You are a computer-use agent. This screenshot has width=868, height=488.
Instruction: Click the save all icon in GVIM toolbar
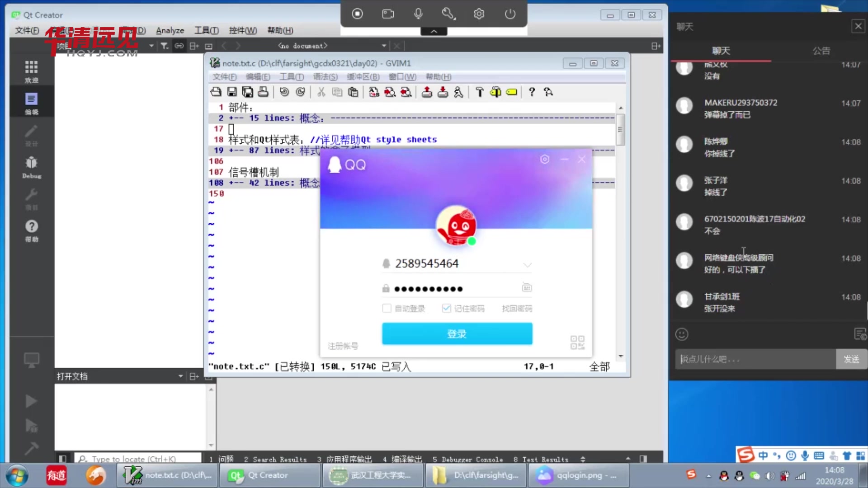pyautogui.click(x=247, y=92)
